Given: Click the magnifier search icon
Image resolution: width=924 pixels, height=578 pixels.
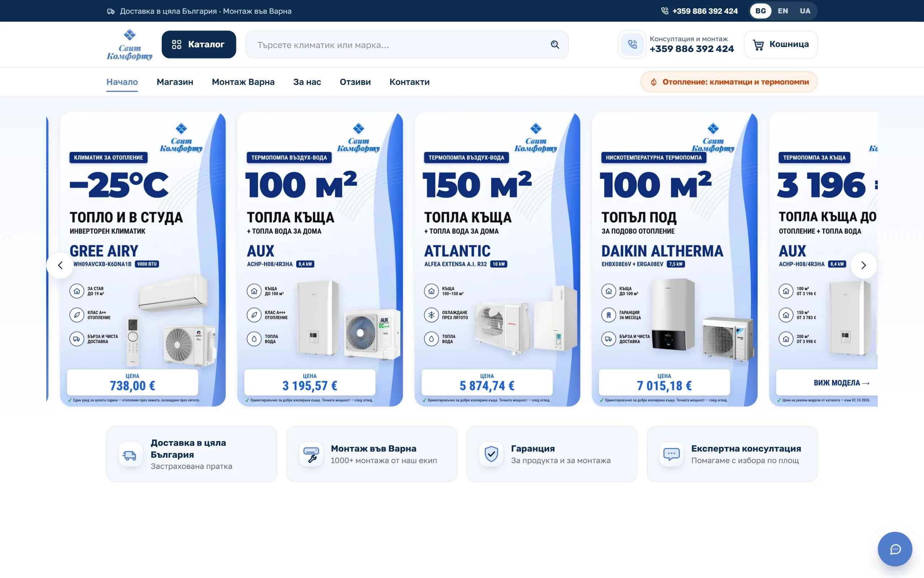Looking at the screenshot, I should pyautogui.click(x=555, y=45).
